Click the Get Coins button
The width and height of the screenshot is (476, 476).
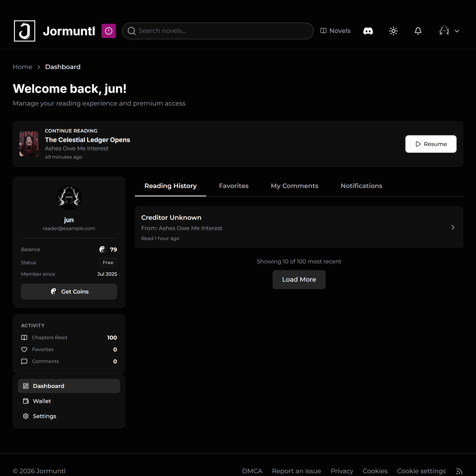pyautogui.click(x=69, y=292)
